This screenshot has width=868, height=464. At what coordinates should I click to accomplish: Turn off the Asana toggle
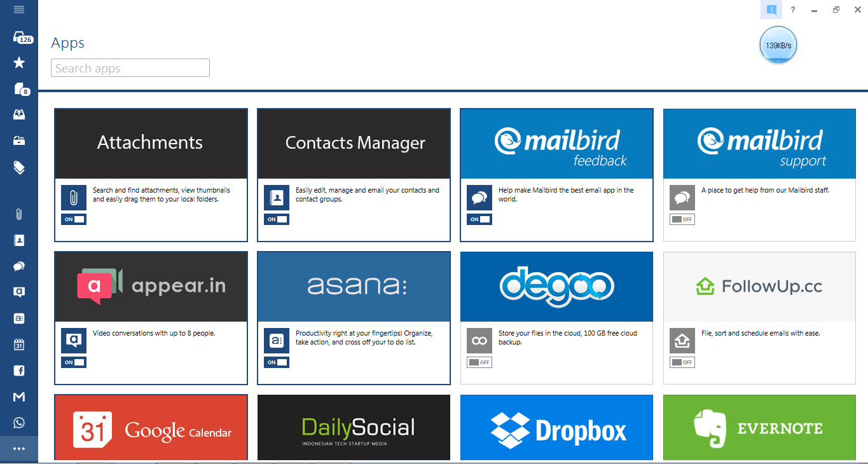click(x=277, y=362)
